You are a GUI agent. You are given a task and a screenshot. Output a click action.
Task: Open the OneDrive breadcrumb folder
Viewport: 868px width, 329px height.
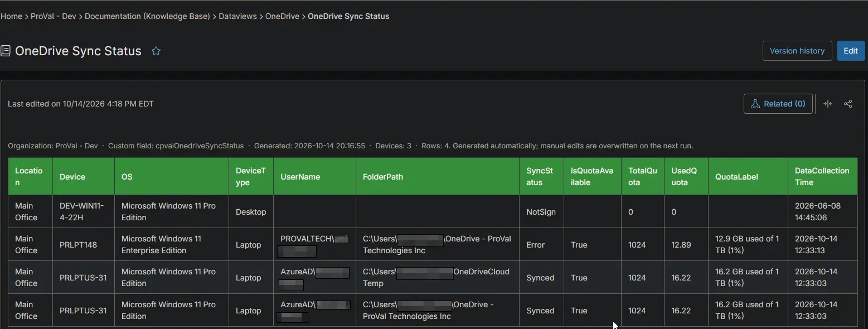click(x=282, y=16)
